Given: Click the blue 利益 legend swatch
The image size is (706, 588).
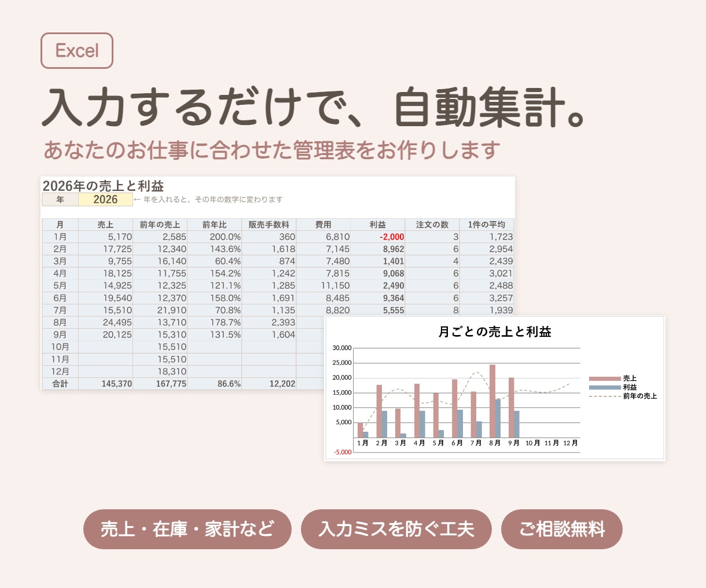Looking at the screenshot, I should 605,387.
